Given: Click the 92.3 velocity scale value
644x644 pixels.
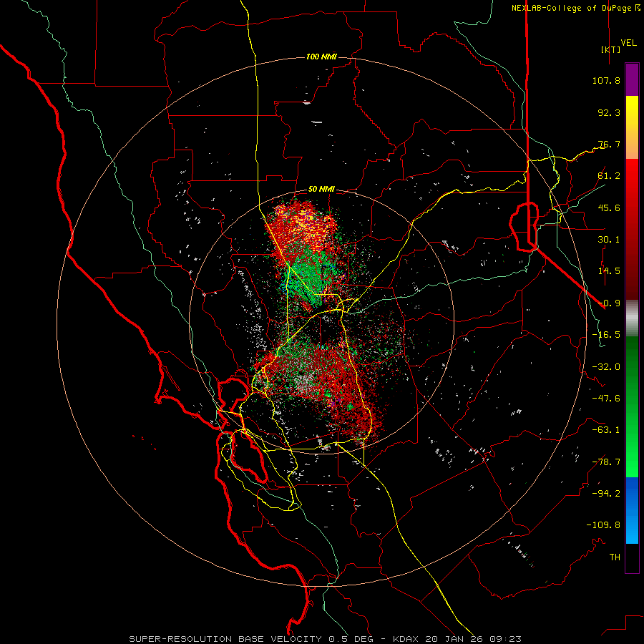Looking at the screenshot, I should coord(609,112).
